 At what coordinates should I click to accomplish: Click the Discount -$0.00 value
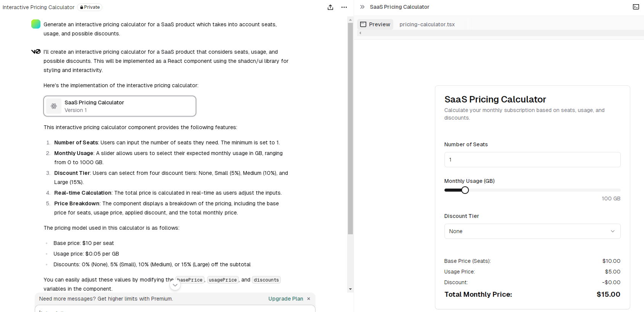611,282
